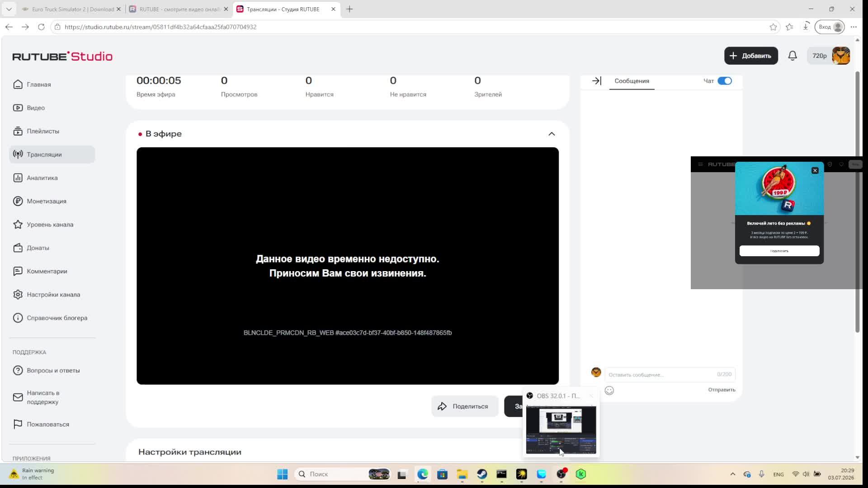Open browser settings and more menu
This screenshot has width=868, height=488.
854,27
